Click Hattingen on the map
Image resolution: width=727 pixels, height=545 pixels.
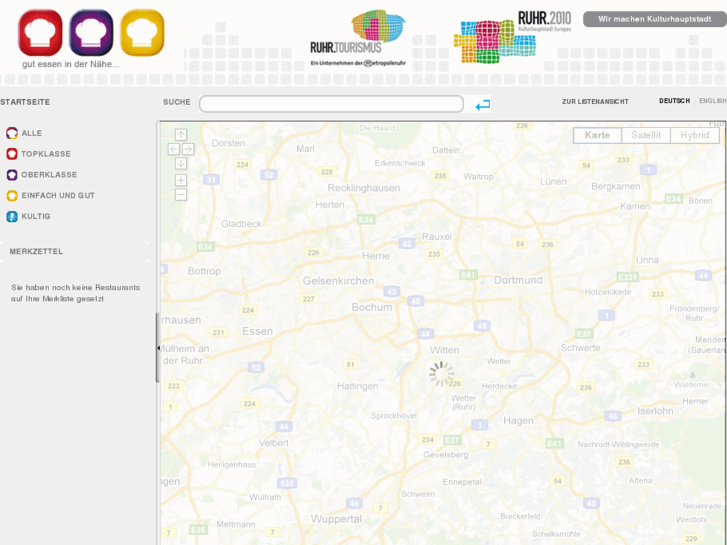(x=357, y=386)
